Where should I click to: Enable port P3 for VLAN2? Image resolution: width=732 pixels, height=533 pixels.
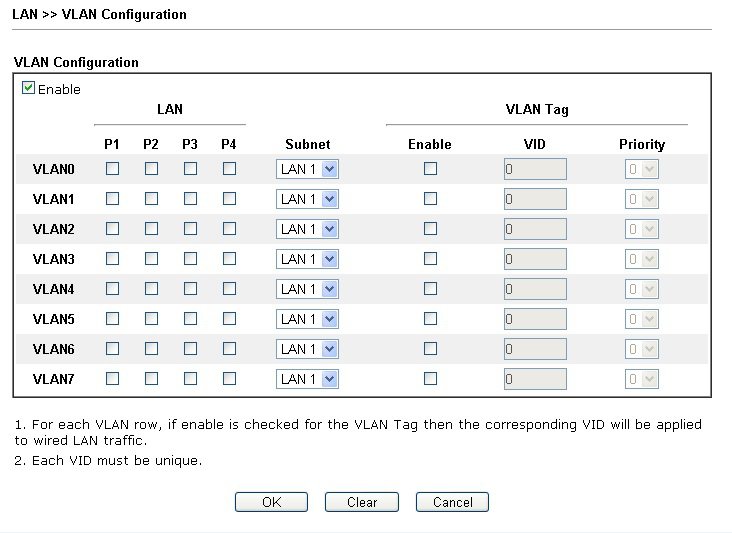(x=190, y=229)
